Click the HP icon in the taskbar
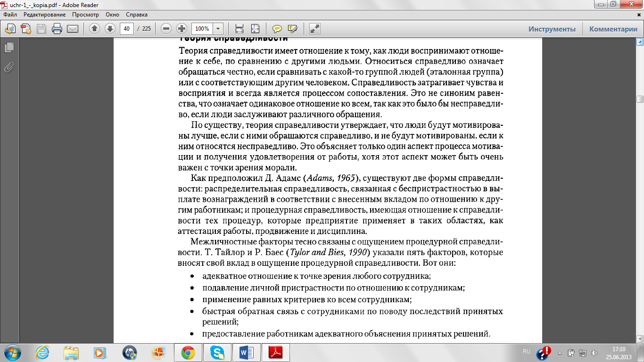 [x=129, y=352]
